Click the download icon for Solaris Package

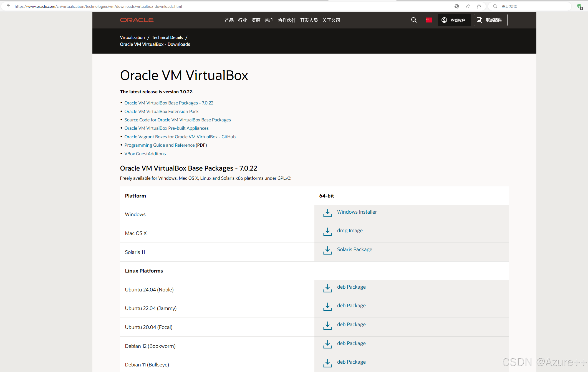point(327,250)
